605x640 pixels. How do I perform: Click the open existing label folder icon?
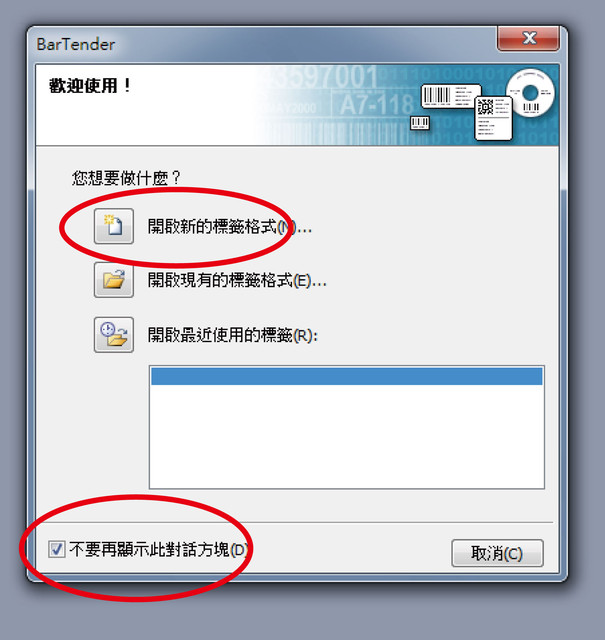click(114, 280)
